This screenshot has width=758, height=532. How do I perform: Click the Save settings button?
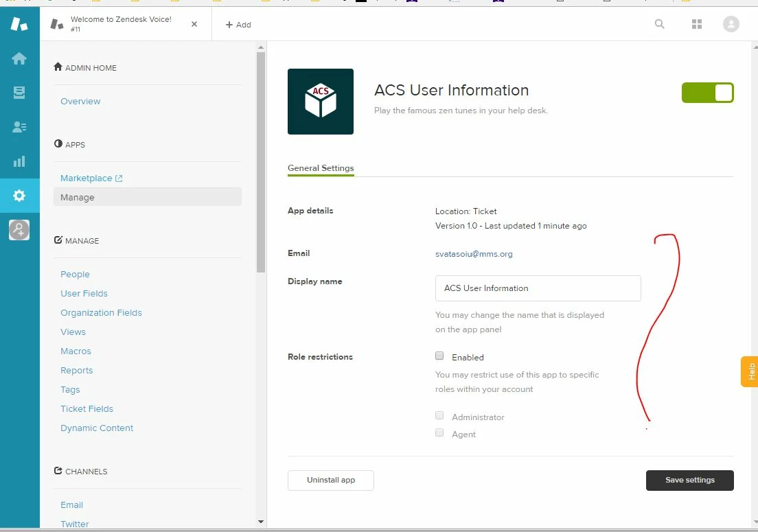coord(690,481)
